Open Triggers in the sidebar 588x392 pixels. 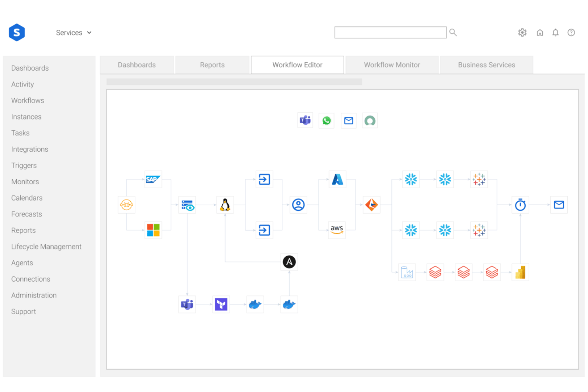(24, 166)
